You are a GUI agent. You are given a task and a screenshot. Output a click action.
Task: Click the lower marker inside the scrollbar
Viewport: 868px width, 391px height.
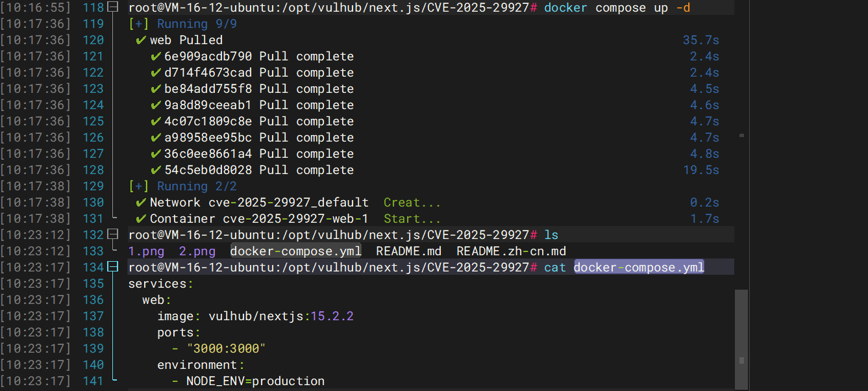pyautogui.click(x=741, y=360)
